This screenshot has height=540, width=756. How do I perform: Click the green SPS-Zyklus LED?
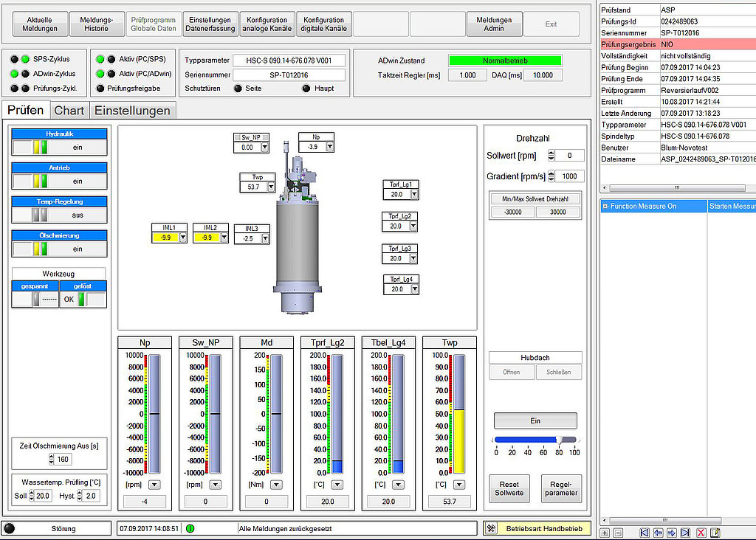click(25, 59)
